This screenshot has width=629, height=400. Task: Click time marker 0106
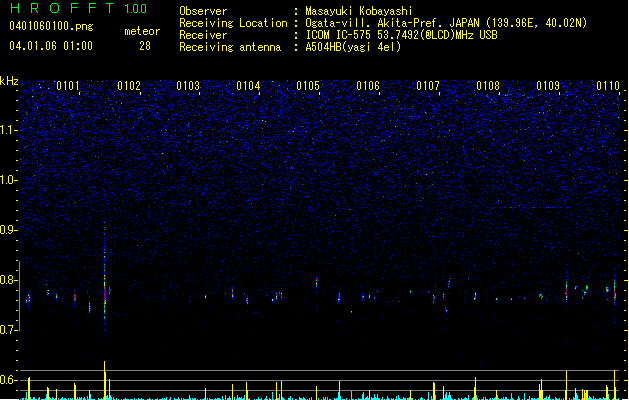(368, 86)
